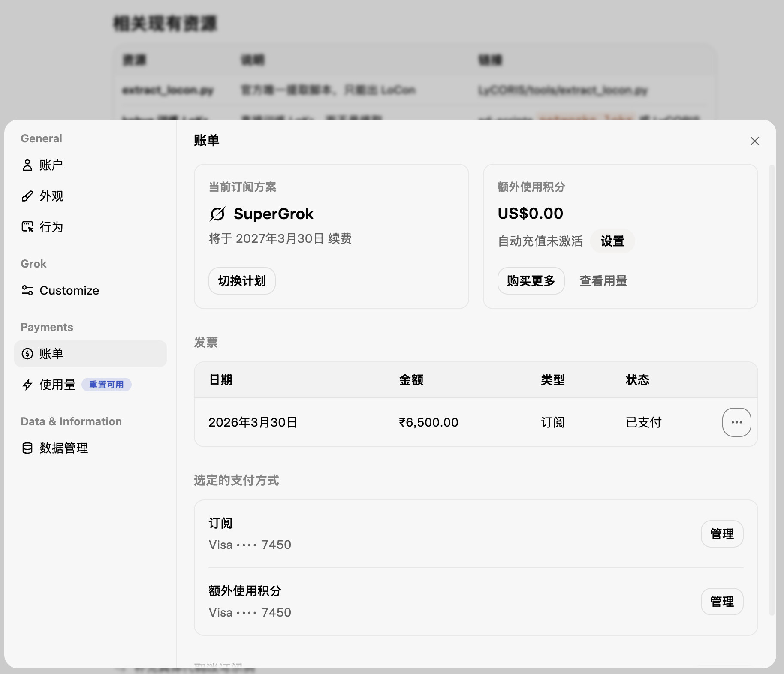Click the renewal date text 将于 2027年3月30日 续费
784x674 pixels.
280,238
